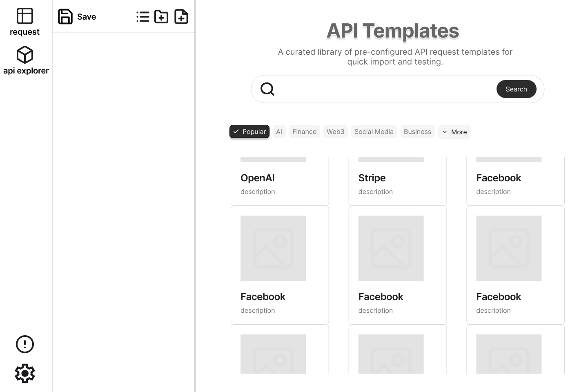Open settings via the gear icon
Image resolution: width=588 pixels, height=392 pixels.
(25, 373)
